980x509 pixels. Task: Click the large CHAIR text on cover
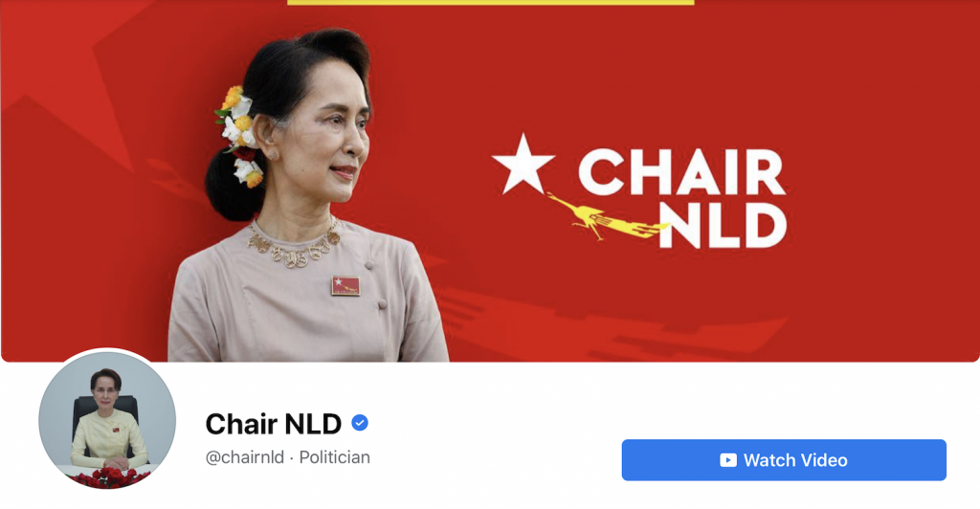(681, 172)
